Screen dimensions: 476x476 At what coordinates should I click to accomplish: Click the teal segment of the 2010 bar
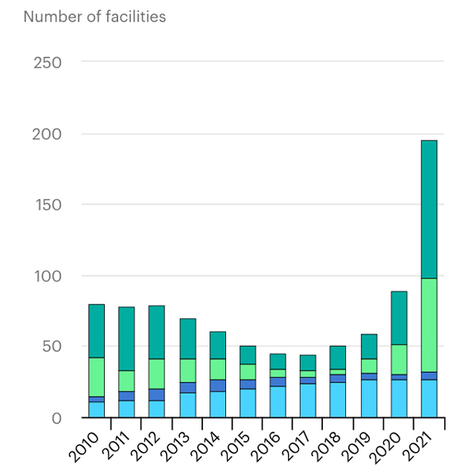point(96,331)
